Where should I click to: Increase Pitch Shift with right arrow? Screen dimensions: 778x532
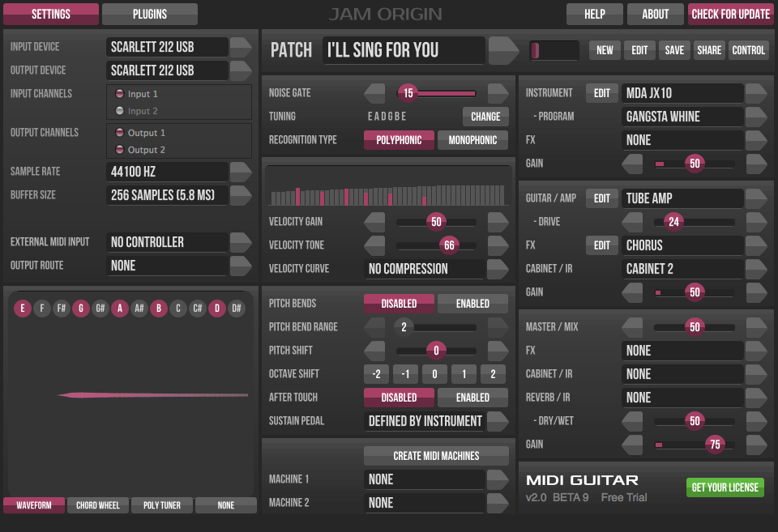[x=498, y=351]
